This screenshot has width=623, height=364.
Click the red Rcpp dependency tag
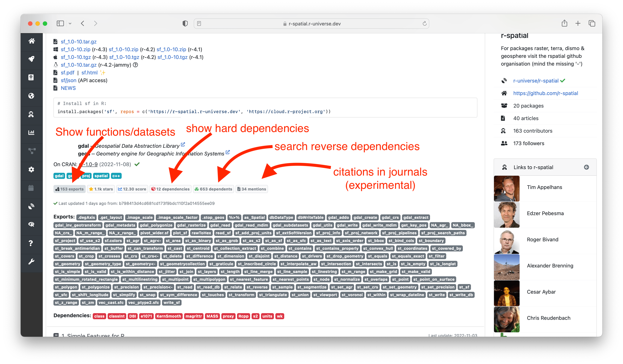click(243, 316)
